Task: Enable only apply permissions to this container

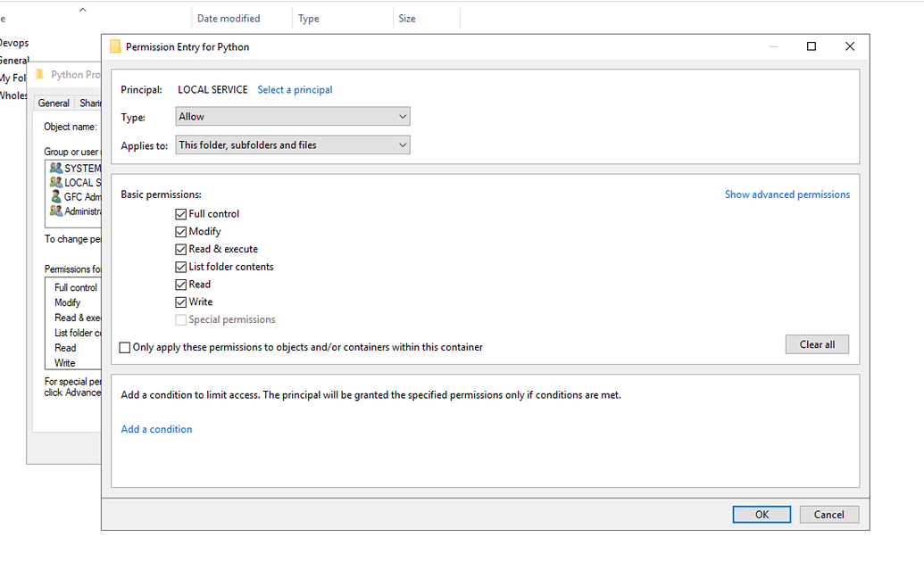Action: 124,347
